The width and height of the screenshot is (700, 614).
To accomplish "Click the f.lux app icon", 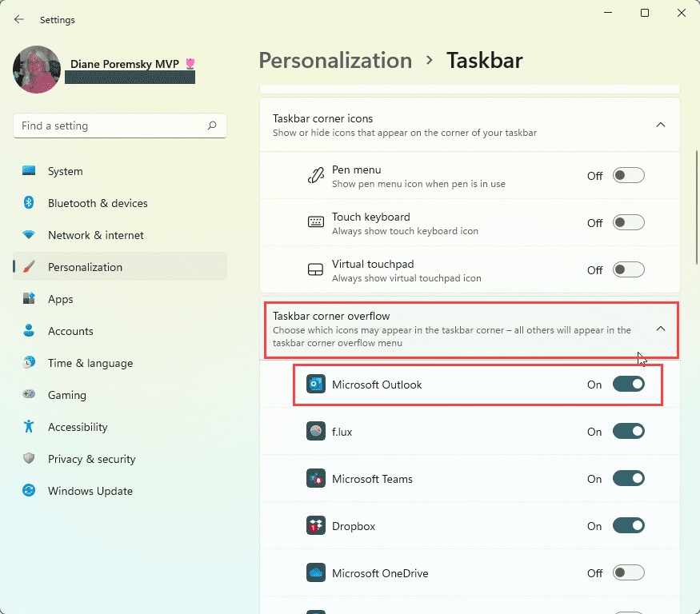I will 316,432.
